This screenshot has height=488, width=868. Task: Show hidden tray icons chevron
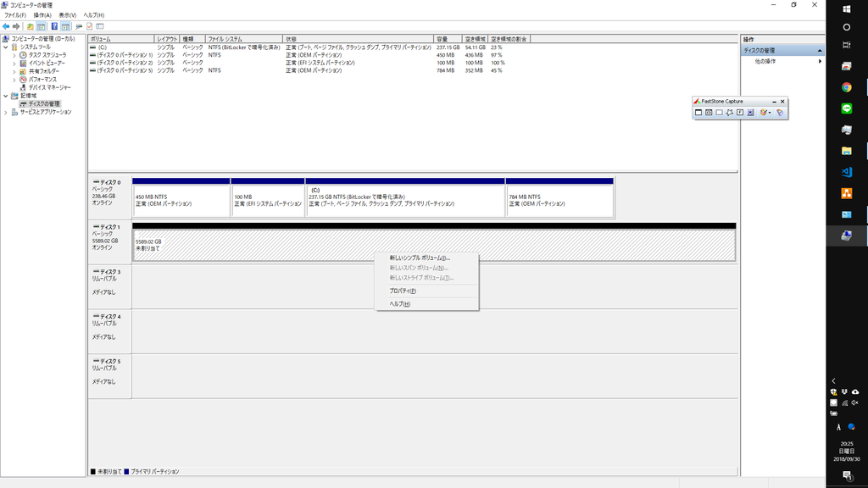[834, 380]
